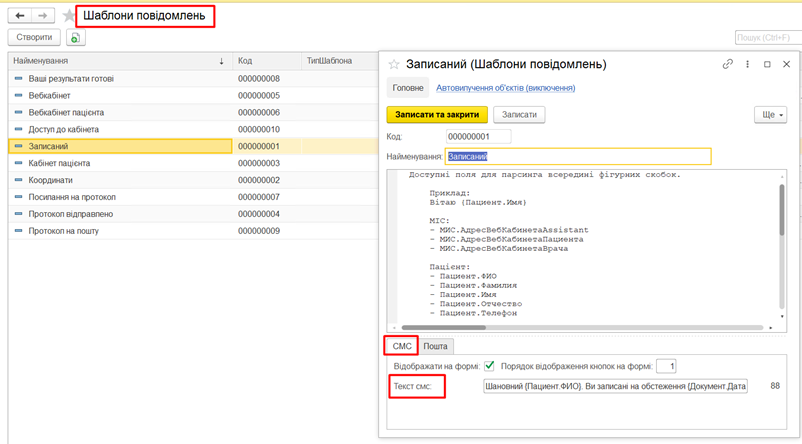Add the Записаний form to favorites
Screen dimensions: 802x444
(x=394, y=65)
